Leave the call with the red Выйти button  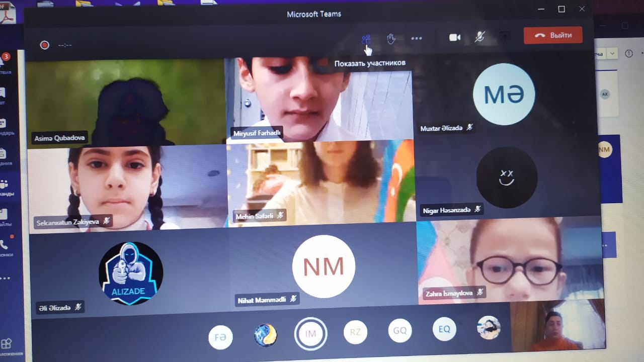(x=553, y=35)
